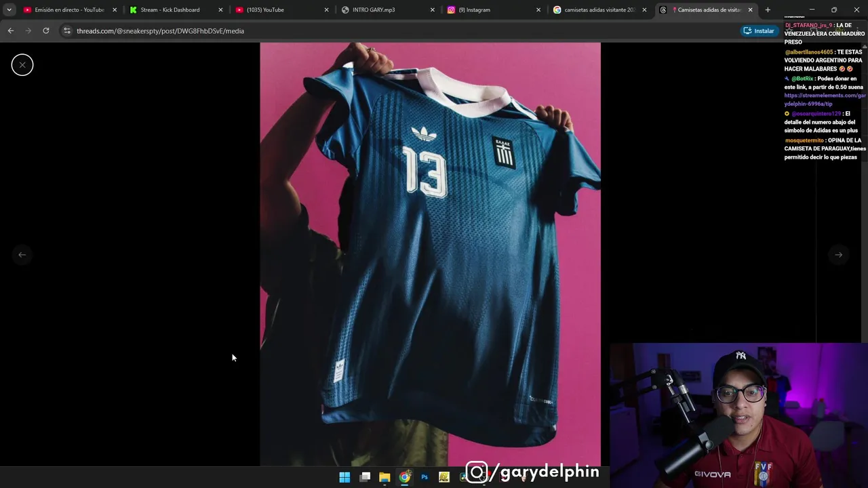Click the Chrome icon on the taskbar
868x488 pixels.
pyautogui.click(x=405, y=477)
